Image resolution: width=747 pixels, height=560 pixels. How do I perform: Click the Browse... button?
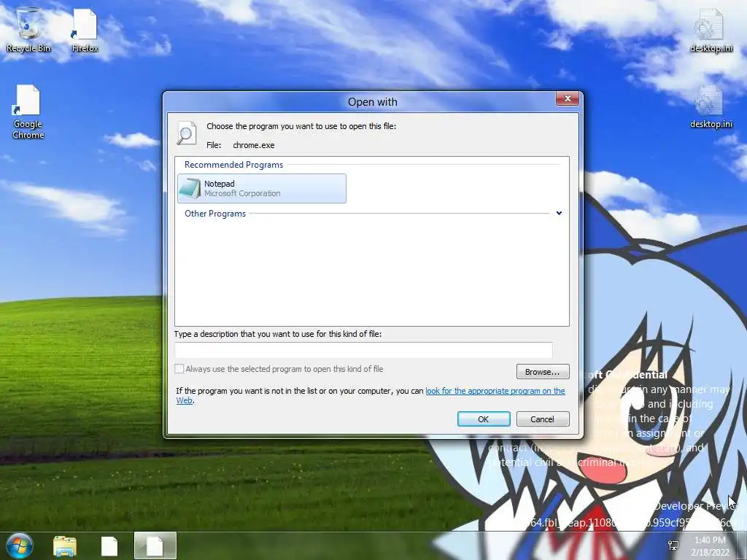point(543,372)
